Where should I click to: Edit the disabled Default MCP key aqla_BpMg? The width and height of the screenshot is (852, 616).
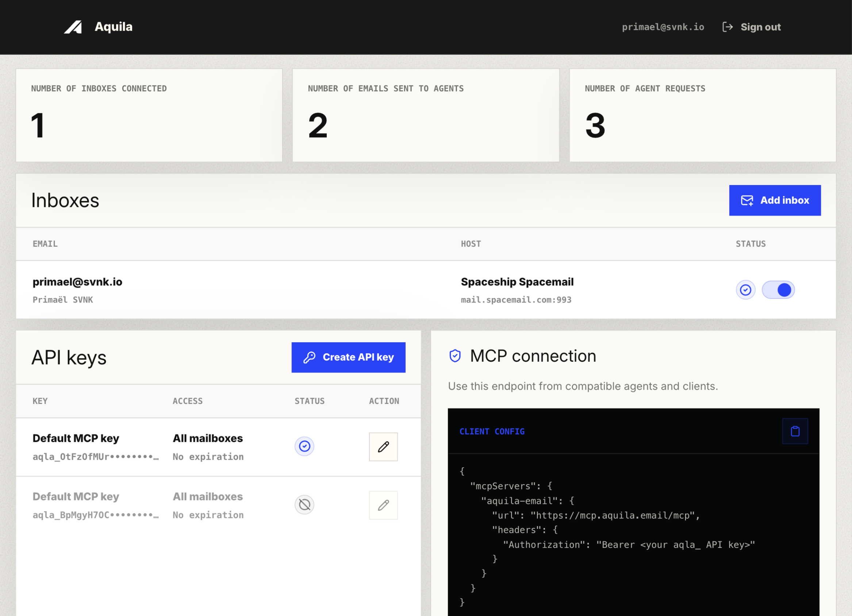click(383, 505)
